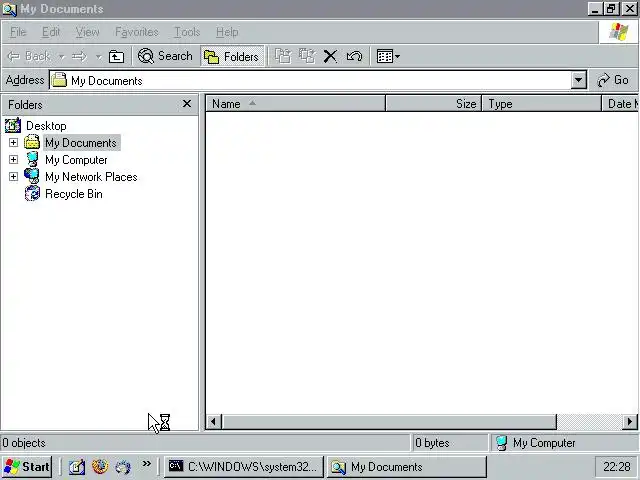Screen dimensions: 640x480
Task: Click the Desktop tree icon
Action: 13,125
